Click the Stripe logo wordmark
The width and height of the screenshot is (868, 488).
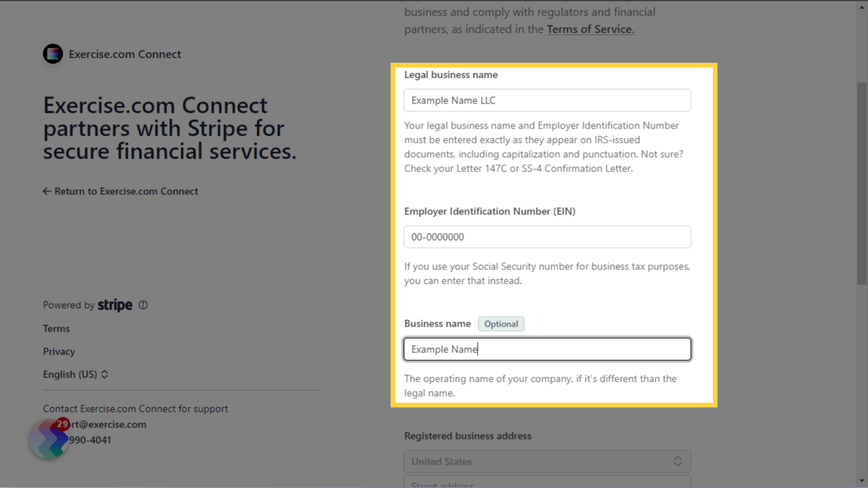pos(115,305)
